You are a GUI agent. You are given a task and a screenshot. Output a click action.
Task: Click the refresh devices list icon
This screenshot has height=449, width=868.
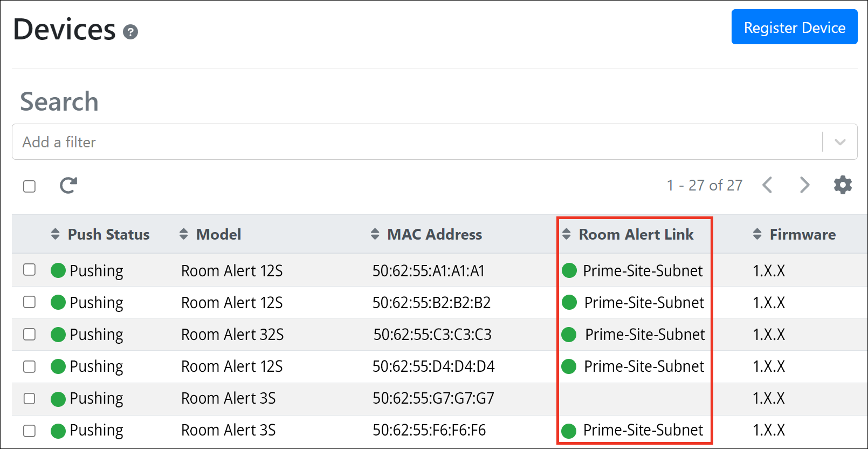pos(68,186)
